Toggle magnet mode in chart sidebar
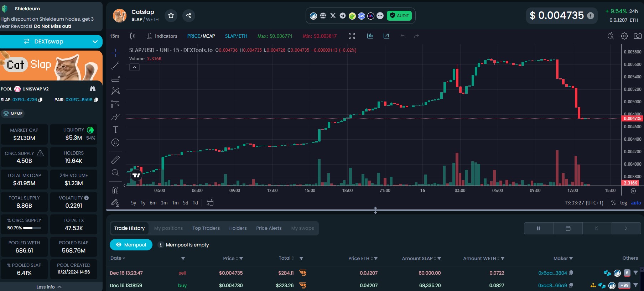The image size is (644, 291). 115,189
